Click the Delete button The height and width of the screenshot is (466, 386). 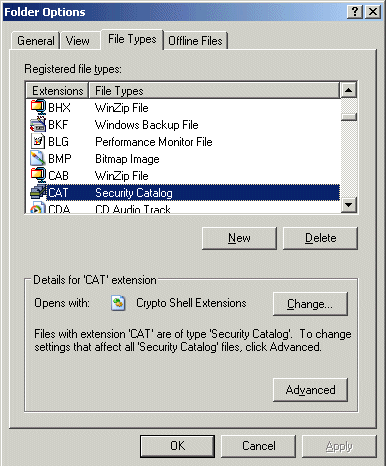click(320, 238)
